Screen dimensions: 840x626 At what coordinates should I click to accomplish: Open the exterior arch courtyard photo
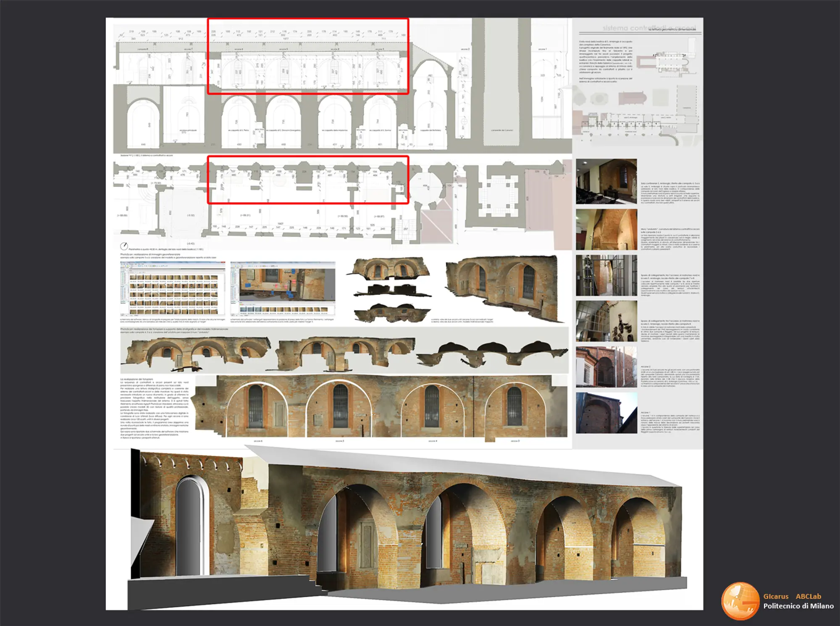coord(606,367)
